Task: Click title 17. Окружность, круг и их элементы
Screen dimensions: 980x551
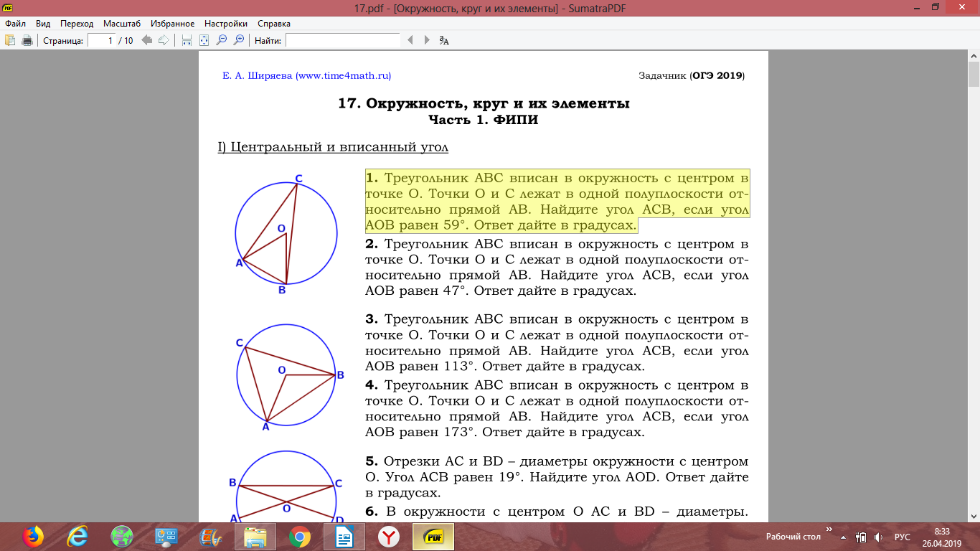Action: tap(484, 103)
